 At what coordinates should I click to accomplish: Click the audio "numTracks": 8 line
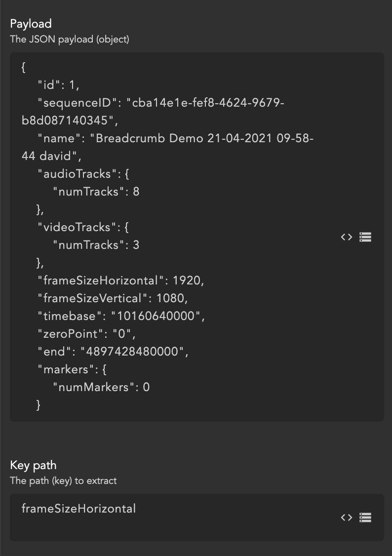point(96,192)
